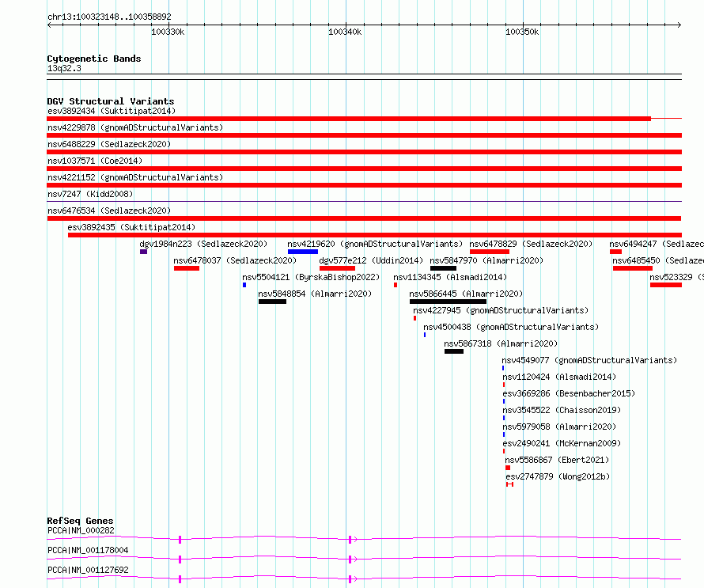Select the nsv6478829 (Sedlazeck2020) label

coord(531,244)
